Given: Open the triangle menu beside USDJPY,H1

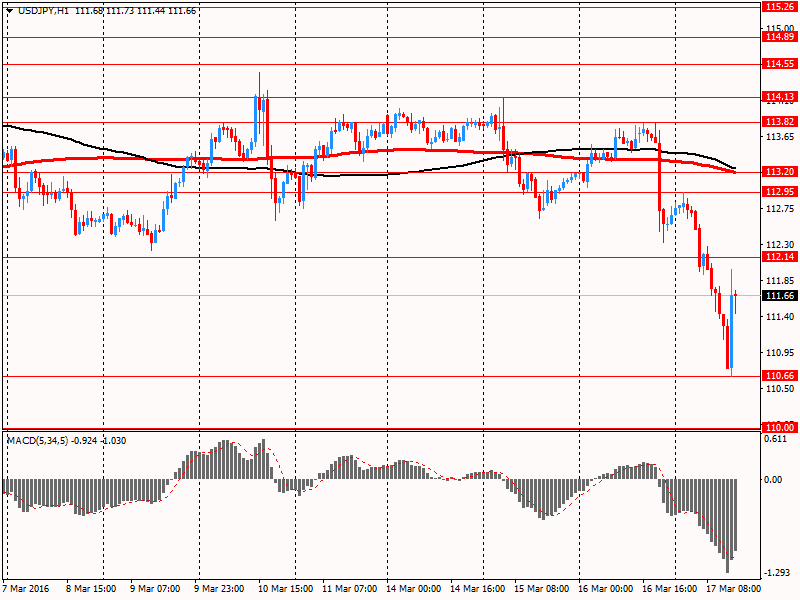Looking at the screenshot, I should click(x=10, y=10).
